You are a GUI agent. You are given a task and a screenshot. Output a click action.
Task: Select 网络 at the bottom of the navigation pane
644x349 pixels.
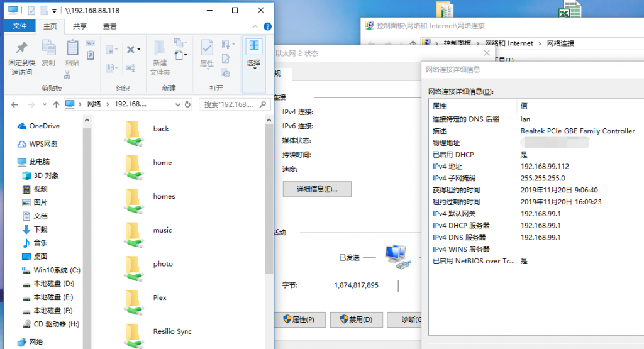point(30,342)
